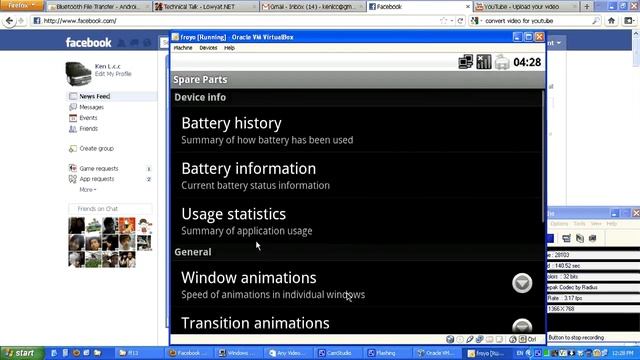Click first friend thumbnail in chat grid

tap(77, 225)
